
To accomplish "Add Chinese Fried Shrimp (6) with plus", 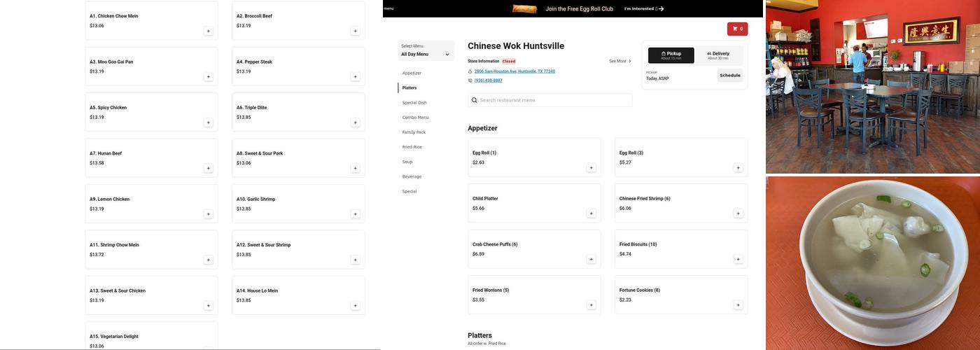I will point(738,213).
